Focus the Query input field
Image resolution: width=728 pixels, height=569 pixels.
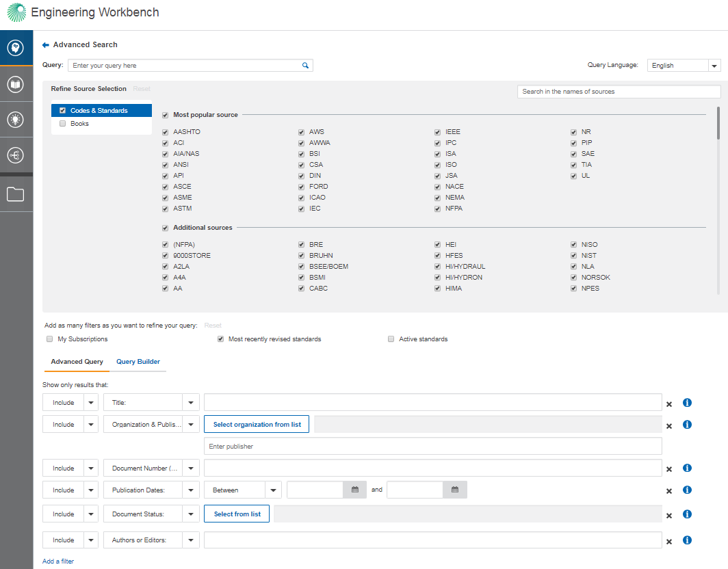[x=190, y=66]
